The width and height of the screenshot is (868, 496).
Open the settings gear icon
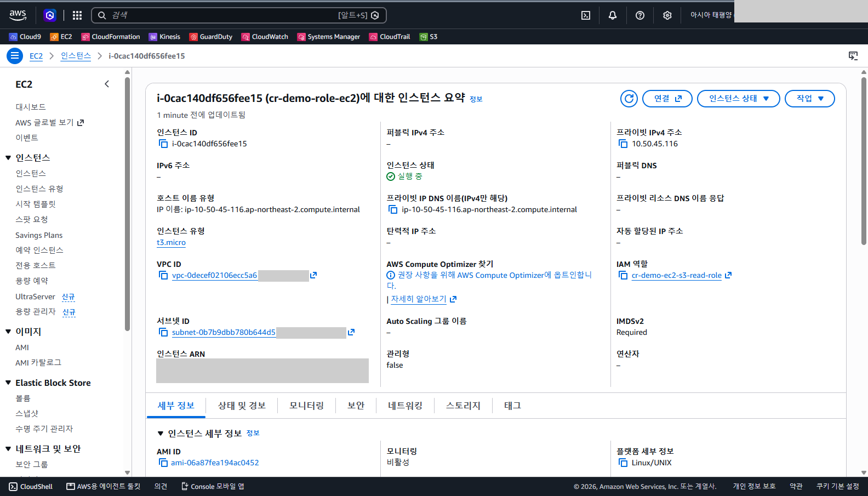pyautogui.click(x=667, y=15)
